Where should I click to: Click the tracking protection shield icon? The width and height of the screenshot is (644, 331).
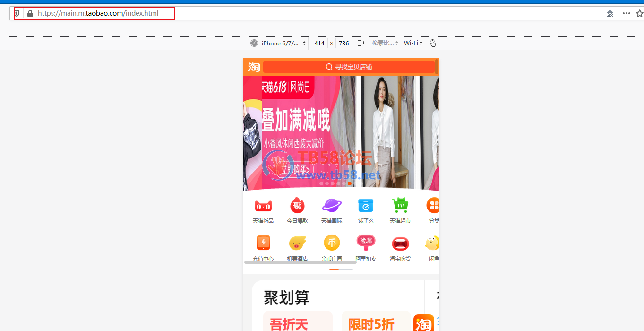(x=17, y=13)
